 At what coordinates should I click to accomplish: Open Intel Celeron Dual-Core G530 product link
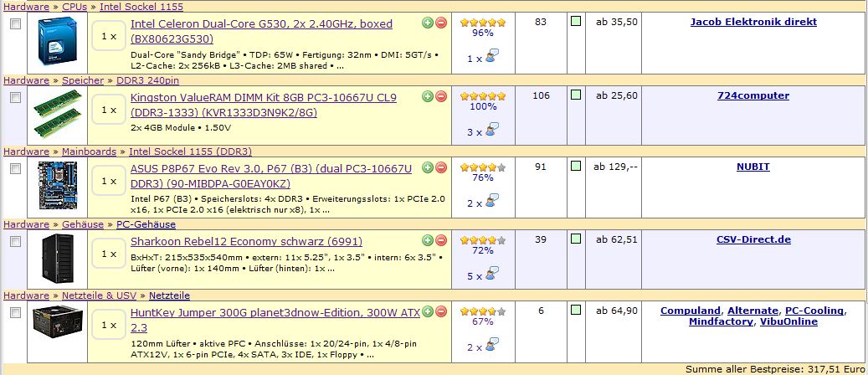pos(261,32)
